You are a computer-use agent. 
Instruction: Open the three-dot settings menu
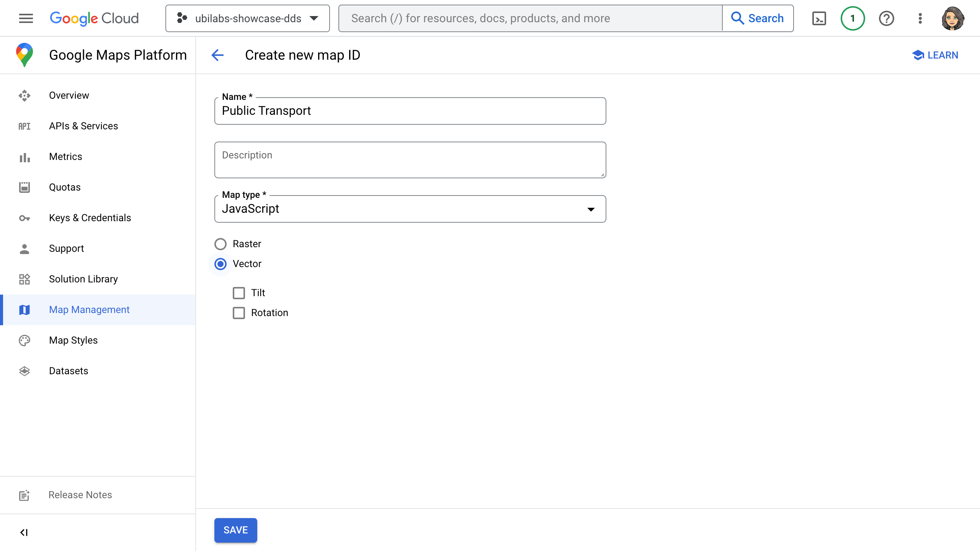tap(920, 18)
